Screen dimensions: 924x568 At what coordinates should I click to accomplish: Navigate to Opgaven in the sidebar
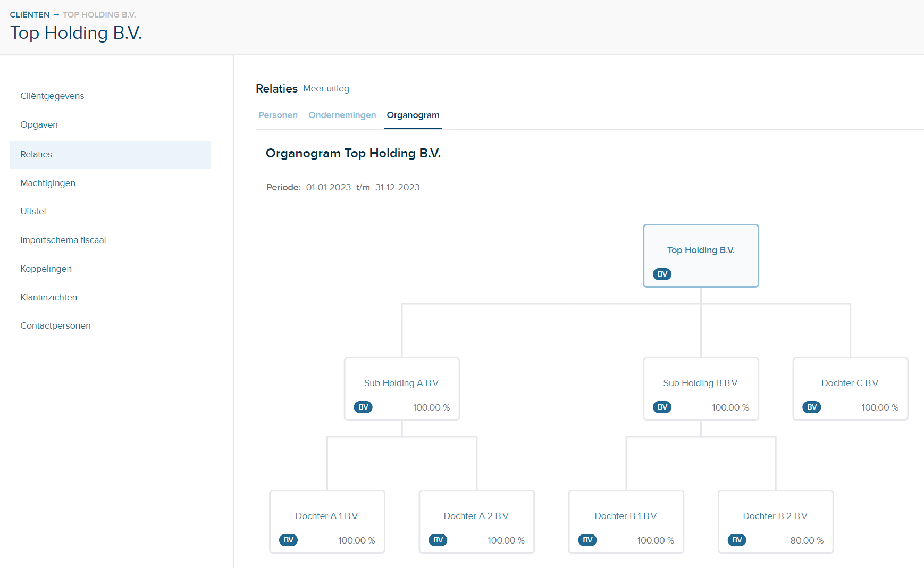click(x=39, y=125)
